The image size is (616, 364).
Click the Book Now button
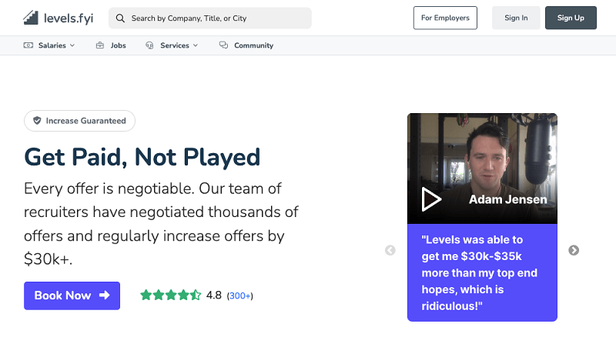[72, 296]
